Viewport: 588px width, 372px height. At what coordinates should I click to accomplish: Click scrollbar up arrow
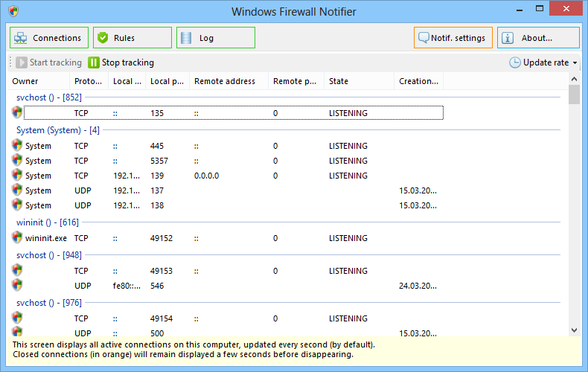[x=574, y=79]
